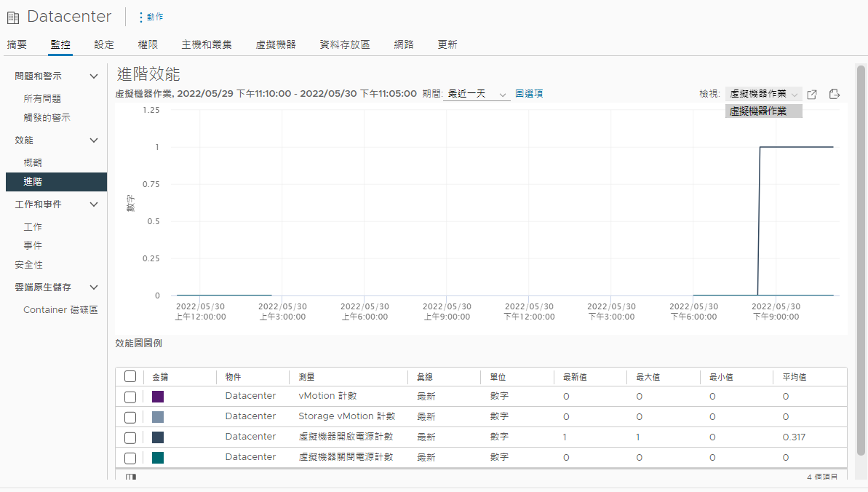This screenshot has height=492, width=868.
Task: Switch to the 摘要 tab
Action: tap(17, 44)
